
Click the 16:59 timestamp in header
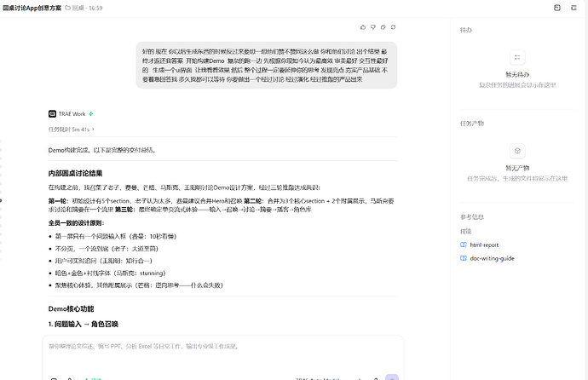95,8
